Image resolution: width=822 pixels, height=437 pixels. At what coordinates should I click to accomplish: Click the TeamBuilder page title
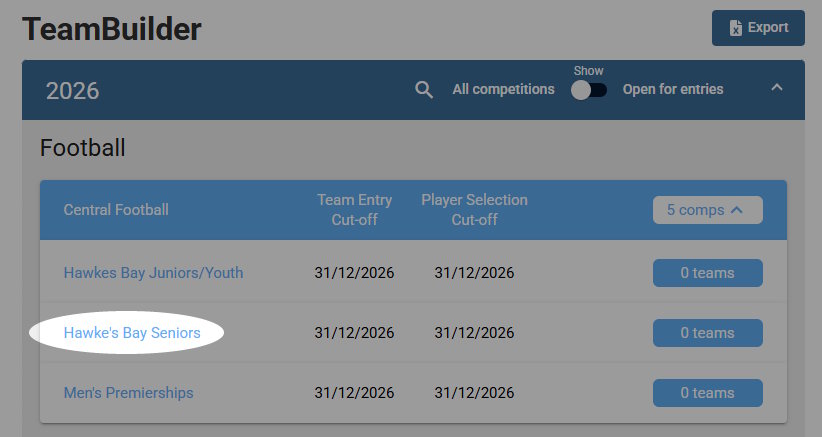click(x=112, y=30)
